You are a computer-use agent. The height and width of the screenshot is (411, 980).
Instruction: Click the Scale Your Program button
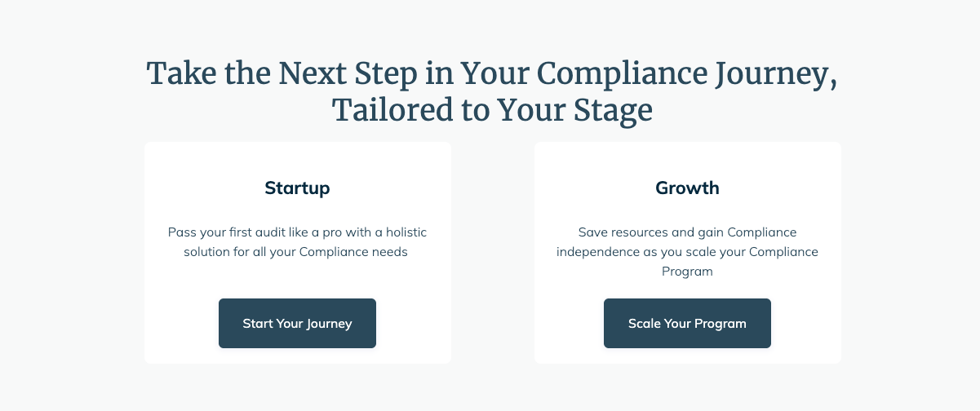tap(687, 324)
